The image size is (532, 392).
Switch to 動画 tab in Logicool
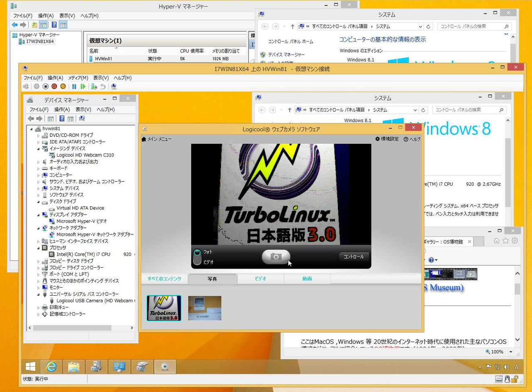click(307, 279)
